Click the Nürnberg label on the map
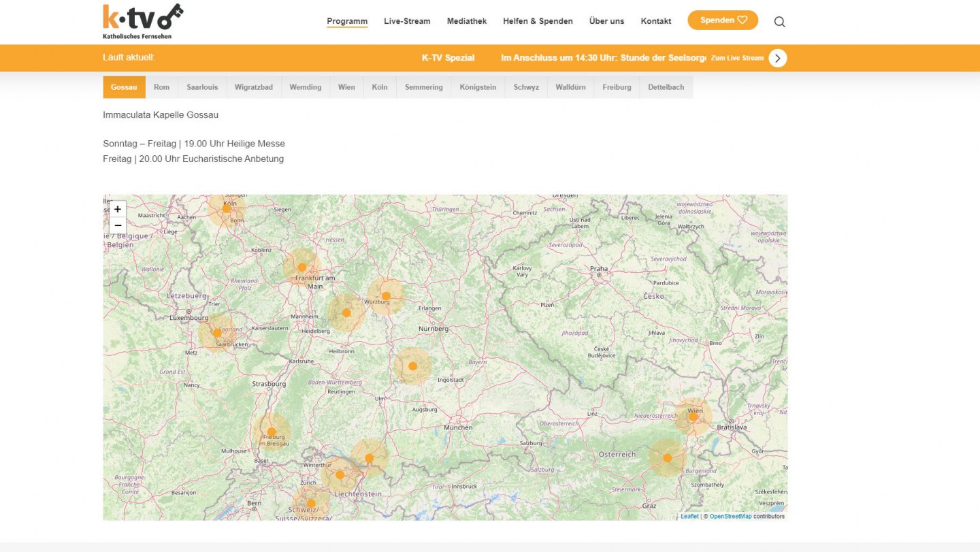980x552 pixels. tap(434, 329)
